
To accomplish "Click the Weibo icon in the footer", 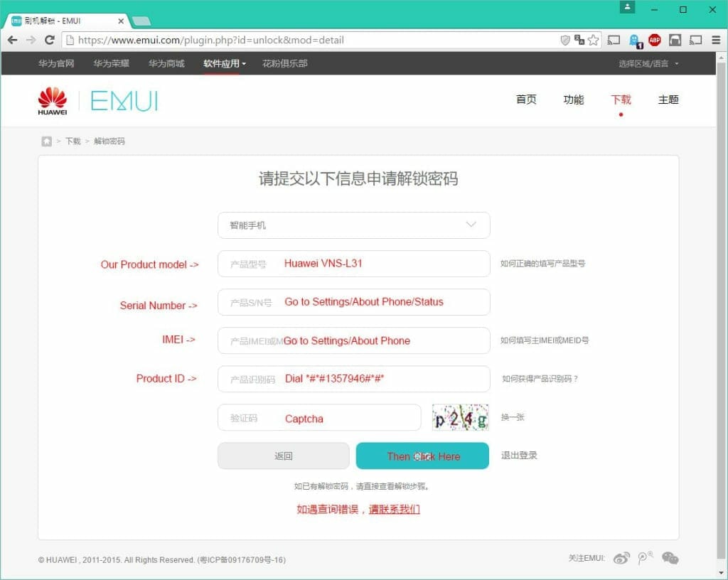I will coord(621,559).
